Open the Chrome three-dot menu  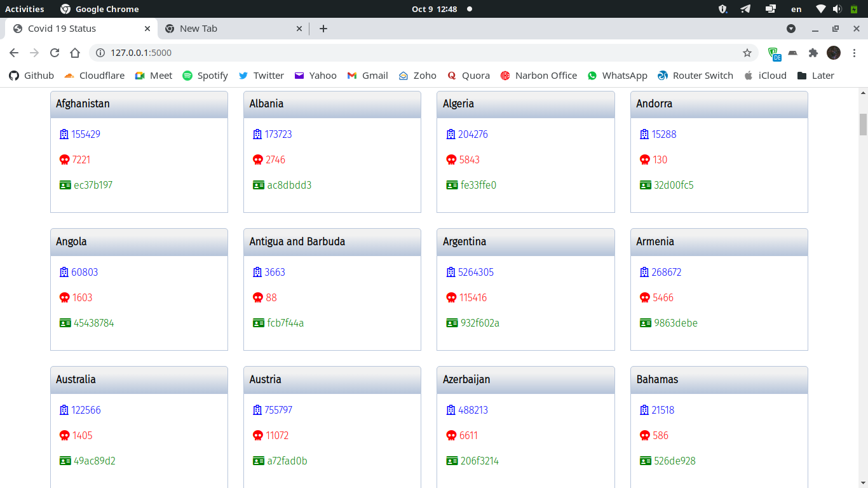click(x=854, y=53)
